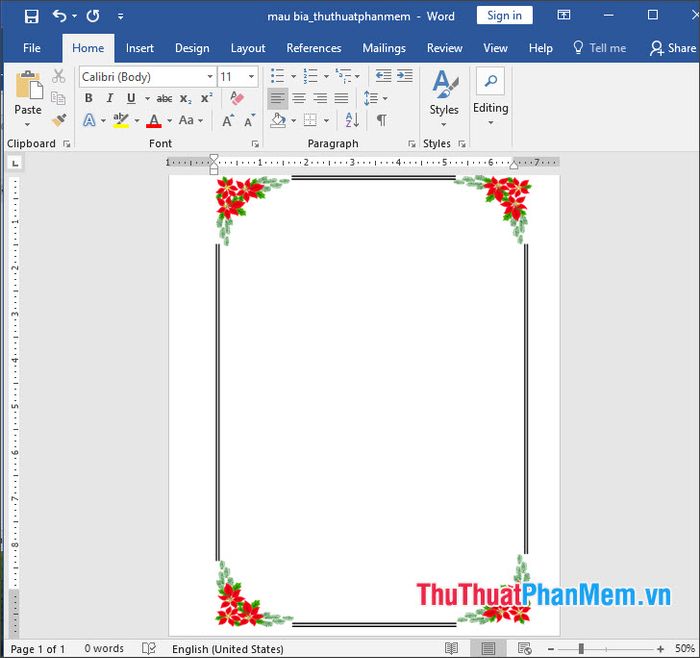Open the Editing menu button
The width and height of the screenshot is (700, 658).
(490, 97)
